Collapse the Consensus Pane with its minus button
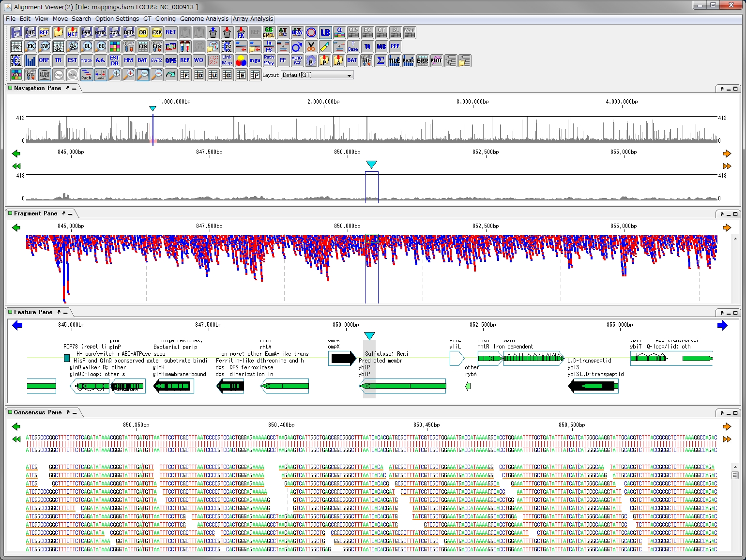The height and width of the screenshot is (560, 746). [75, 413]
